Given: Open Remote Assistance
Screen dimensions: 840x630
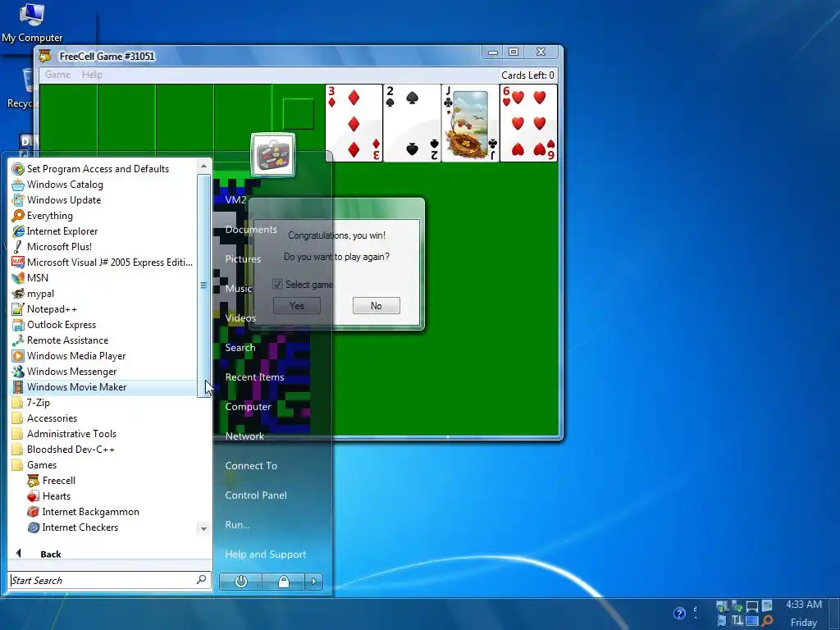Looking at the screenshot, I should 61,340.
